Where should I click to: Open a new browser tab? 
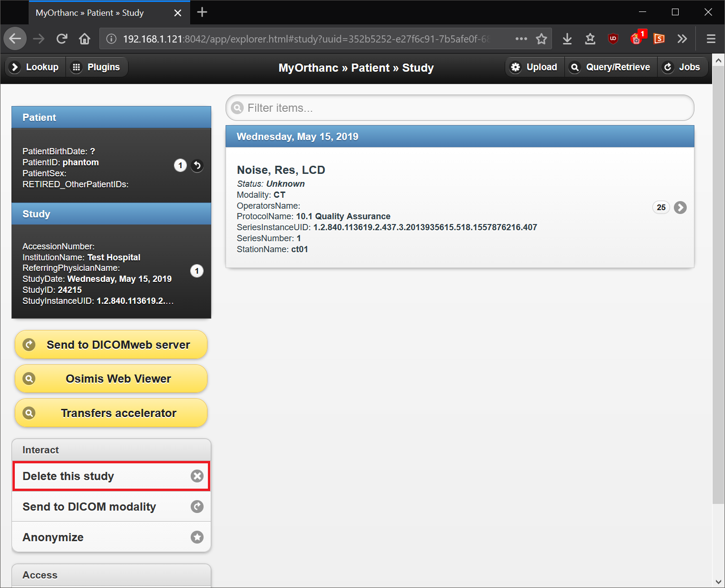[x=202, y=12]
